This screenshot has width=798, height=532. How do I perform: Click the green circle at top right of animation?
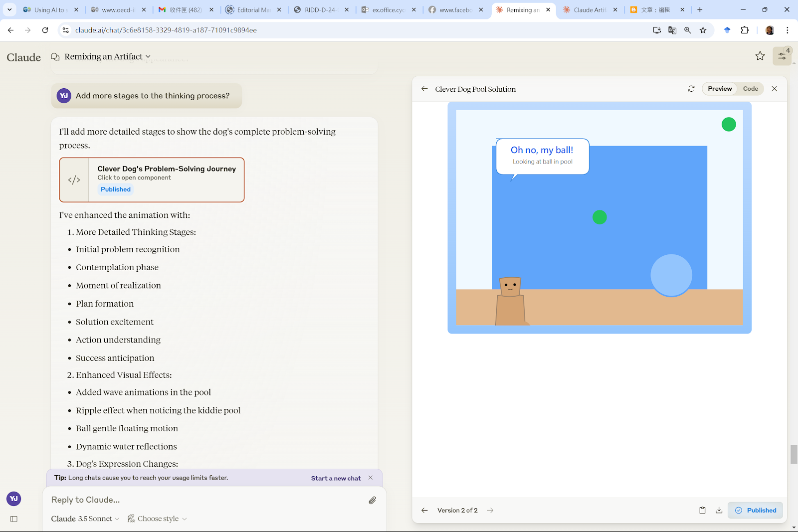coord(729,124)
